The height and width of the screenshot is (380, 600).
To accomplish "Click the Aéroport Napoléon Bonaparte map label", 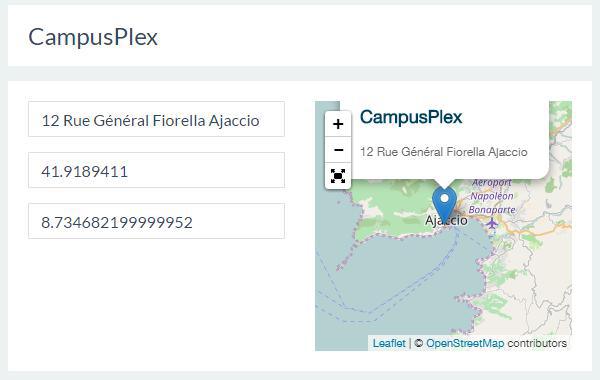I will point(492,196).
